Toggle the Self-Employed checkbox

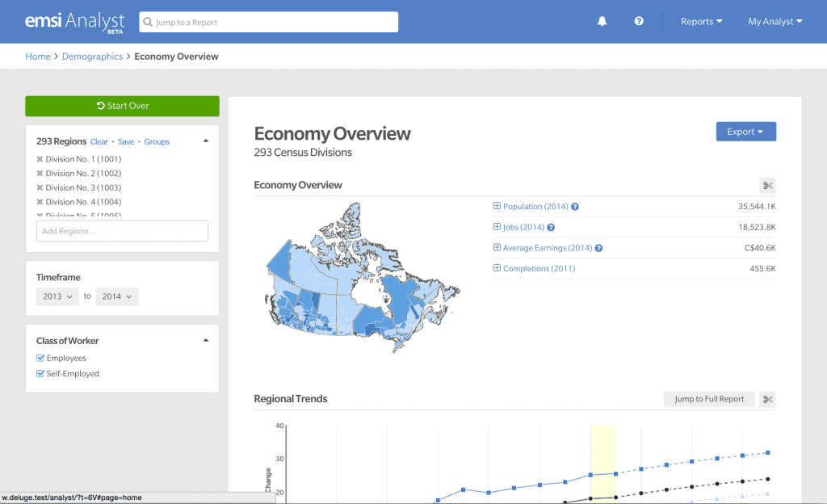[x=40, y=373]
